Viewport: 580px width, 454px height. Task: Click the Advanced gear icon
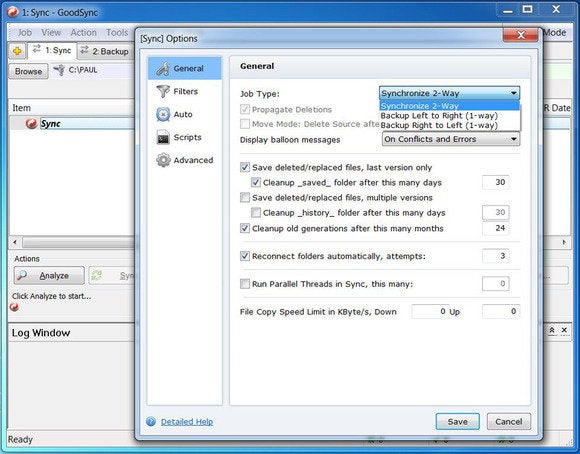click(163, 160)
